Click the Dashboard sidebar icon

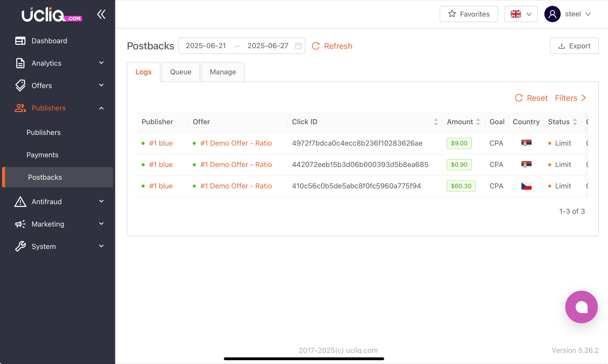click(x=20, y=41)
